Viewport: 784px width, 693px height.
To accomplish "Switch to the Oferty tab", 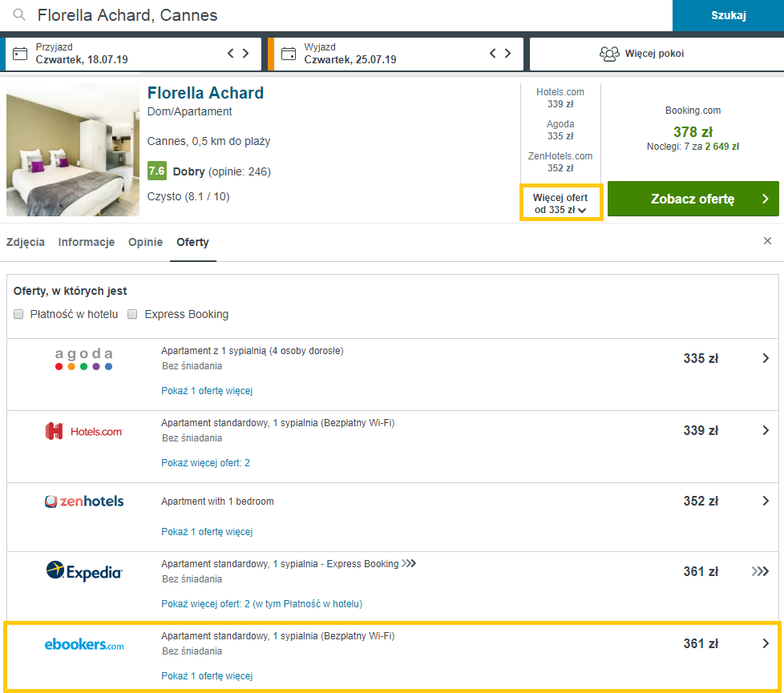I will (193, 242).
